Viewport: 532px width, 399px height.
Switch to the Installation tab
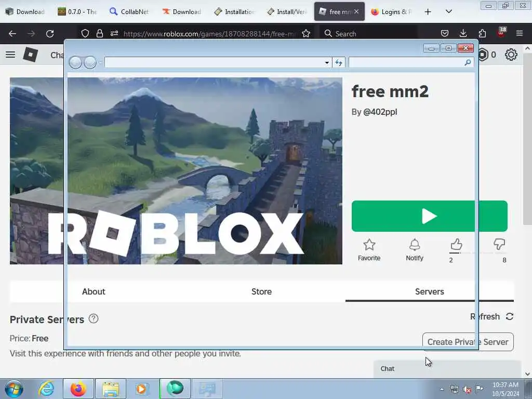click(234, 11)
